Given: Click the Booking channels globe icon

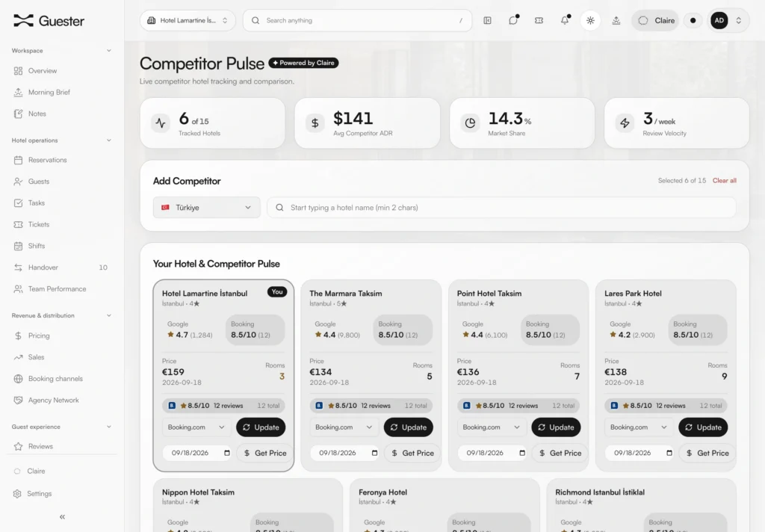Looking at the screenshot, I should pyautogui.click(x=18, y=379).
